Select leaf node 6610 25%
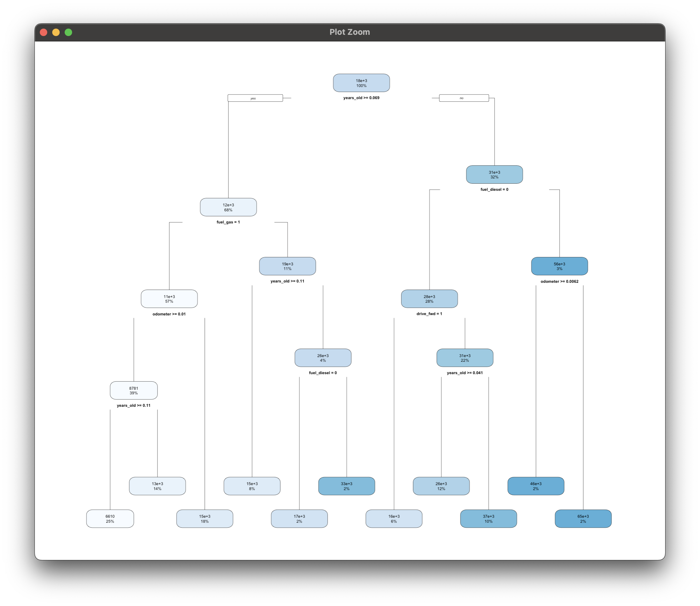 point(110,519)
